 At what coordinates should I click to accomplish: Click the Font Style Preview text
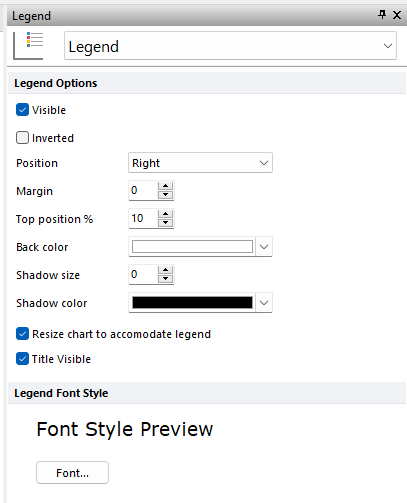tap(125, 429)
